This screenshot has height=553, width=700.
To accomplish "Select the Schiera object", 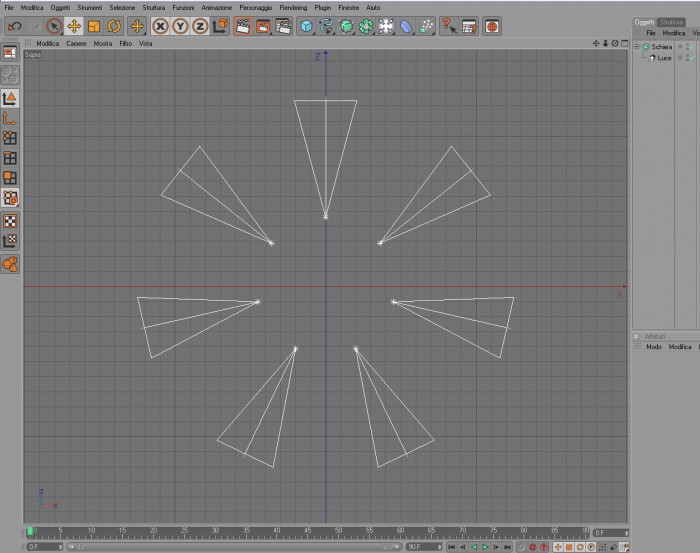I will 661,46.
